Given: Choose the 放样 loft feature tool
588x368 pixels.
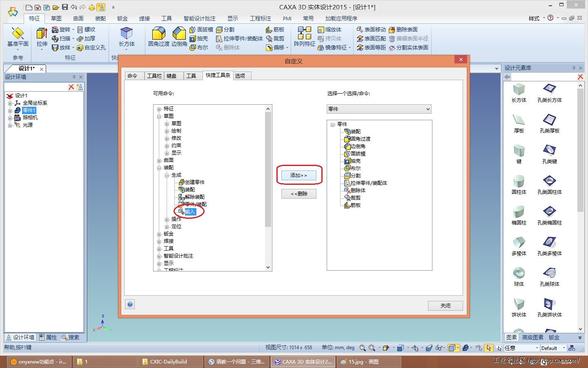Looking at the screenshot, I should (61, 47).
